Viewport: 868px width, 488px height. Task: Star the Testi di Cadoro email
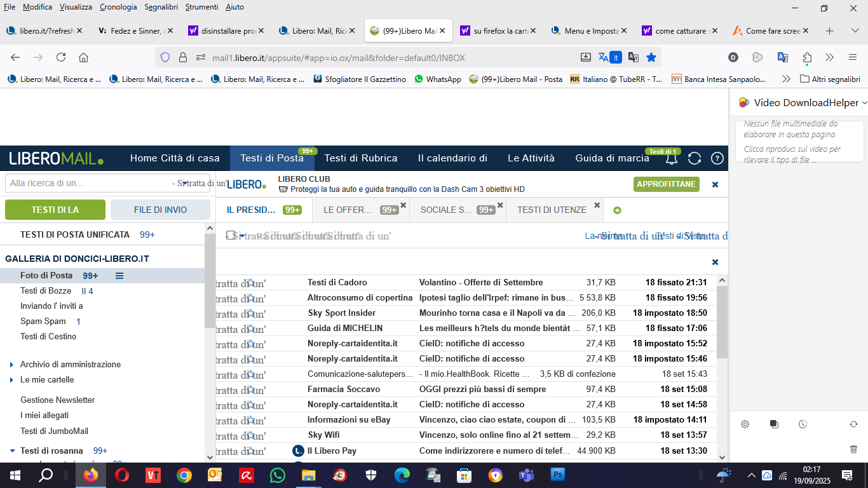point(250,283)
